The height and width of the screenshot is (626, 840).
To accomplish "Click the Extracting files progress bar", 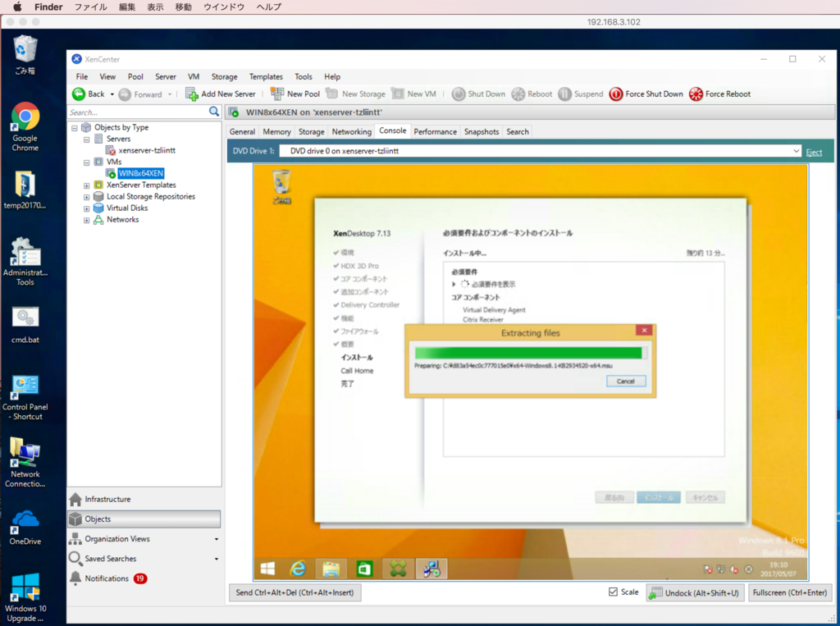I will pos(531,353).
